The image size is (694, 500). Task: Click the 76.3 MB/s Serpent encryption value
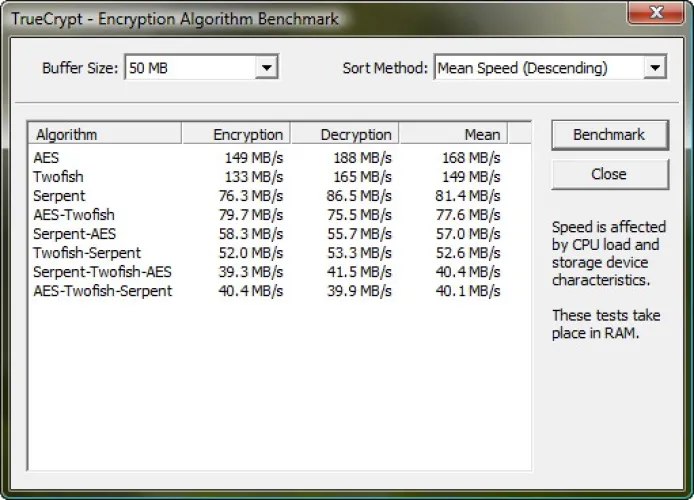point(251,196)
